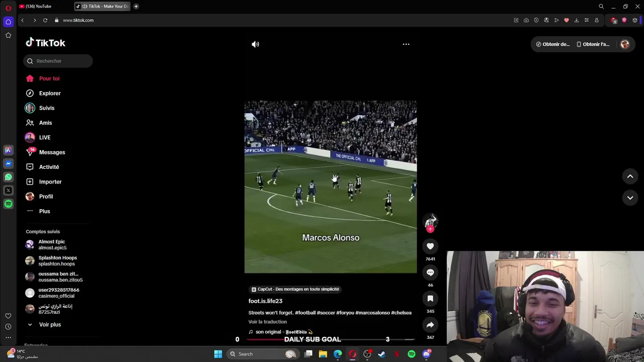
Task: Like the video with the heart icon
Action: pyautogui.click(x=430, y=246)
